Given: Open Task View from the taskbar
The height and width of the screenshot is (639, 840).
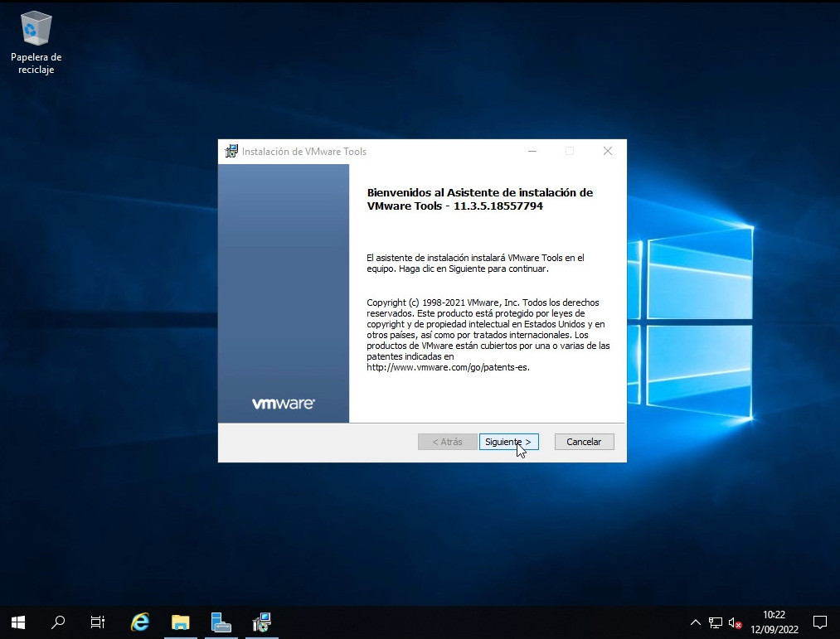Looking at the screenshot, I should [98, 622].
